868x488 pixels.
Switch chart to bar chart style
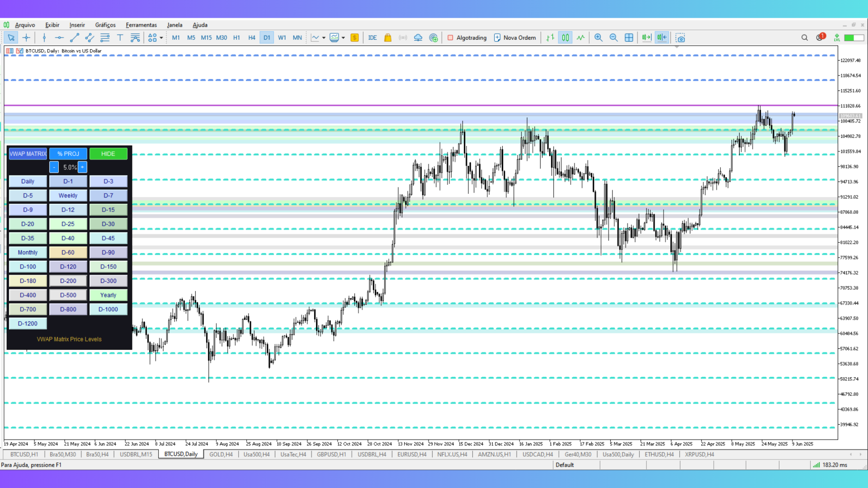tap(550, 38)
